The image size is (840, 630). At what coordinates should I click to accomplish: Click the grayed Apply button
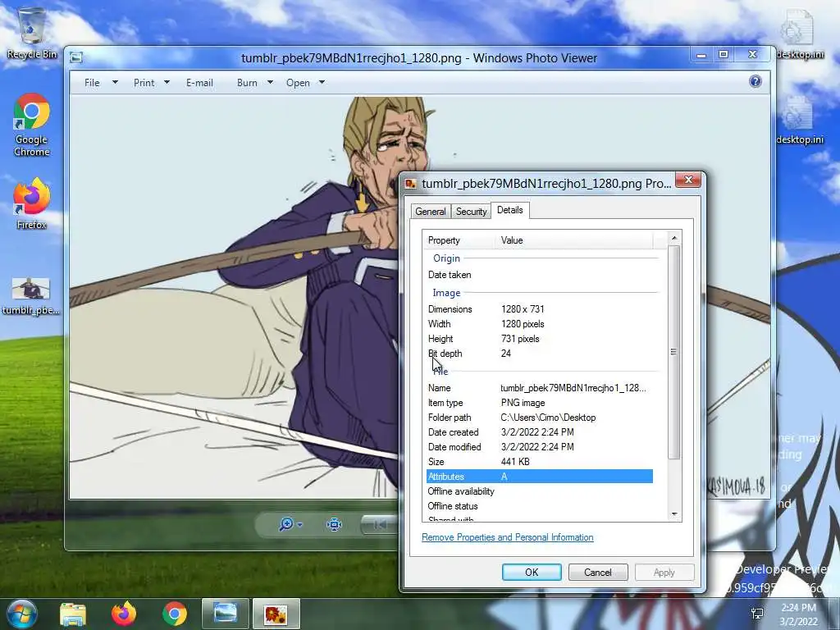pos(664,572)
